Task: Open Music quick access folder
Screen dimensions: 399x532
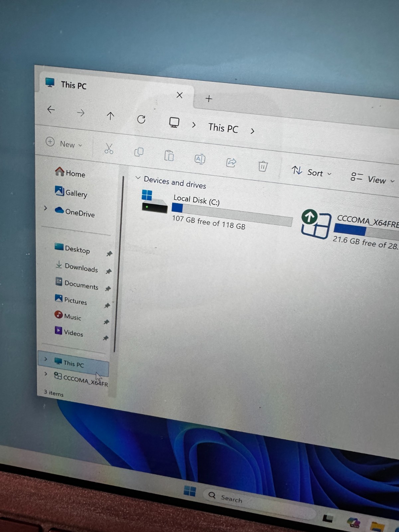Action: pyautogui.click(x=68, y=316)
